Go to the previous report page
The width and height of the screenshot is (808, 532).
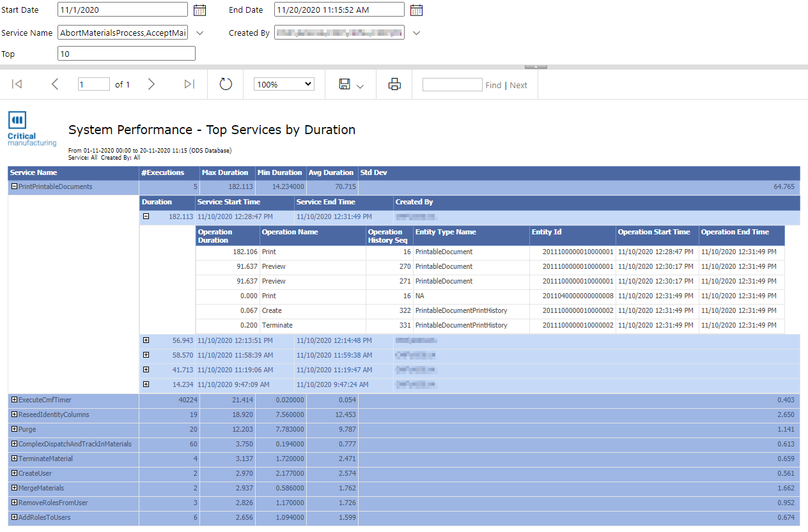click(55, 84)
